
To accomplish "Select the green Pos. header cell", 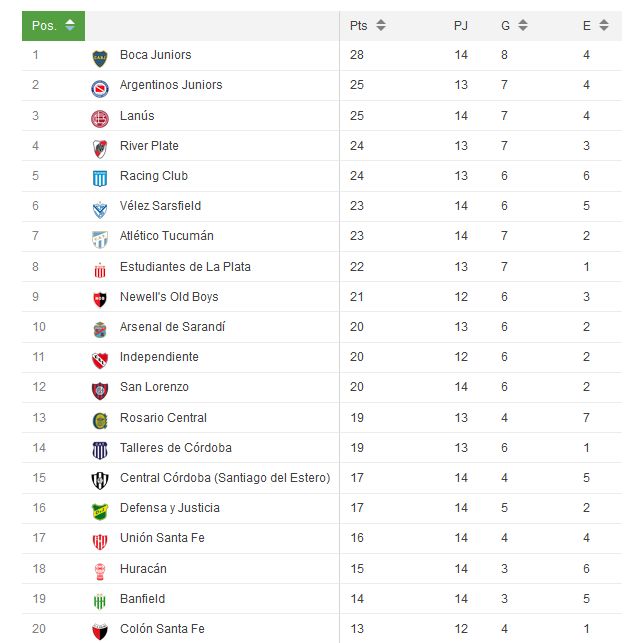I will 53,26.
